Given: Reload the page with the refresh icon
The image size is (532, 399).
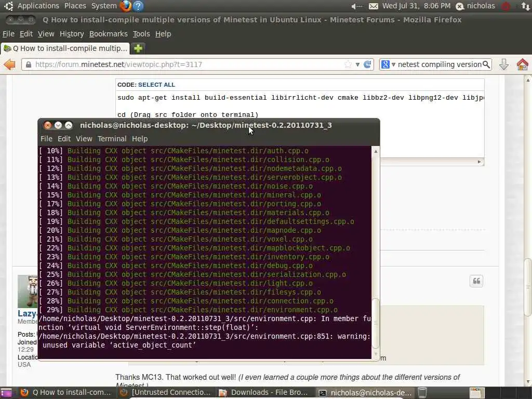Looking at the screenshot, I should click(367, 64).
